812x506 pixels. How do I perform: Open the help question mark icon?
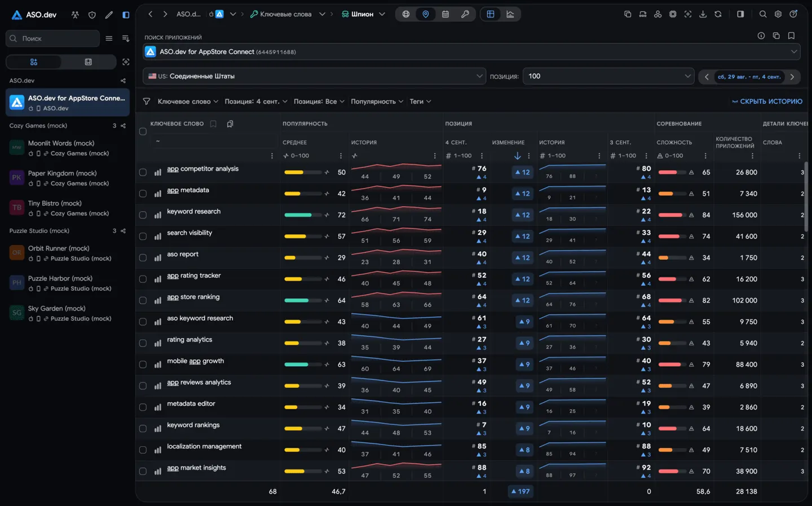tap(793, 14)
